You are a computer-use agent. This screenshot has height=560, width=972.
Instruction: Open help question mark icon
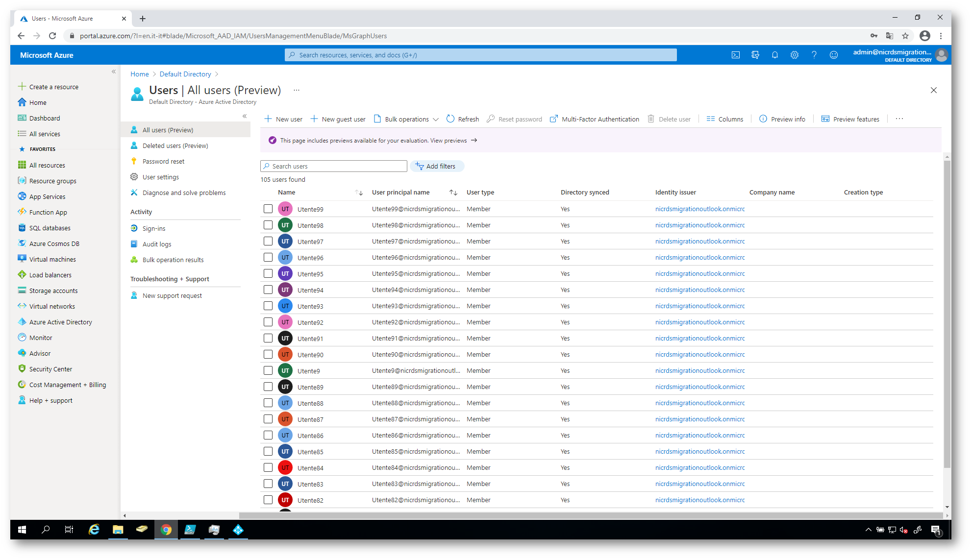[x=814, y=55]
